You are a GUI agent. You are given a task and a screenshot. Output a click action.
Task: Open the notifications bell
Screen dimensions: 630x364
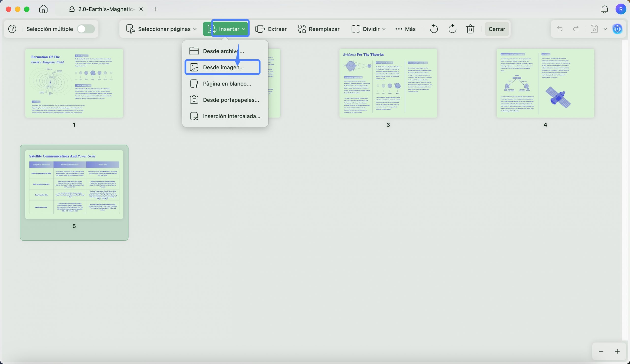(x=604, y=9)
